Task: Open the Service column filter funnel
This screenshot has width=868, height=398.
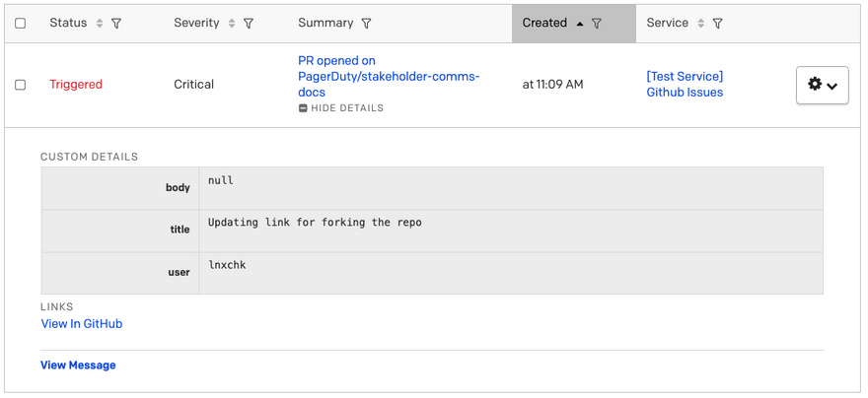Action: coord(717,24)
